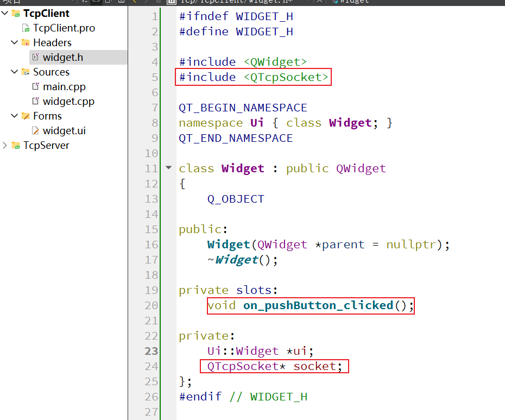
Task: Fold the class Widget code block
Action: pyautogui.click(x=169, y=167)
